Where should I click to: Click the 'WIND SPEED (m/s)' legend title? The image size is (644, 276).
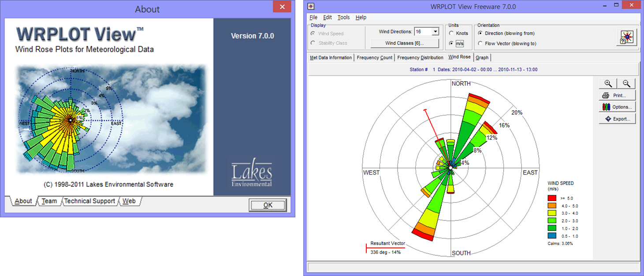[560, 186]
